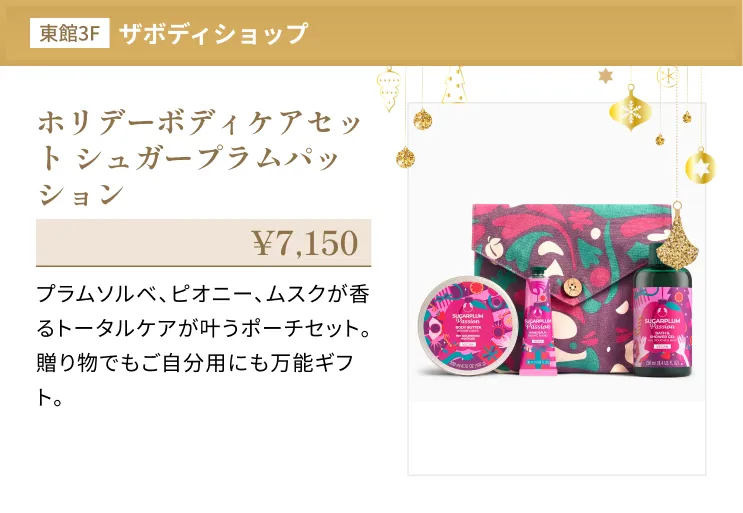Open the Sugarplum Passion product image
This screenshot has height=513, width=743.
[557, 289]
